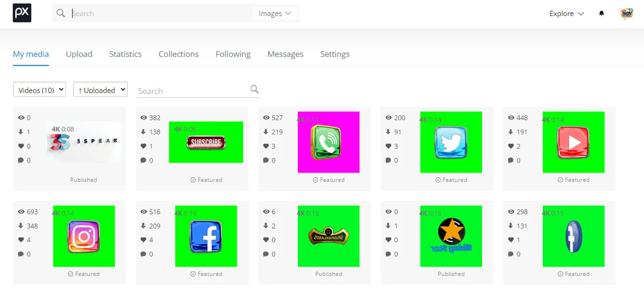This screenshot has height=301, width=644.
Task: Click views eye icon on YouTube video card
Action: (x=511, y=118)
